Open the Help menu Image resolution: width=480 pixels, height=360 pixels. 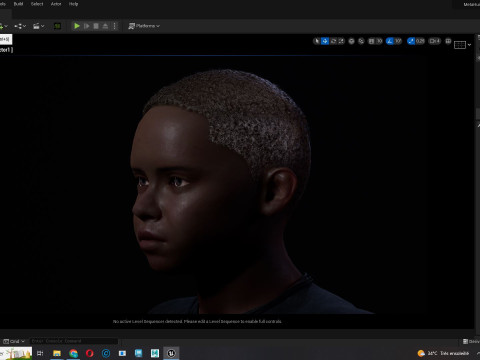[73, 4]
